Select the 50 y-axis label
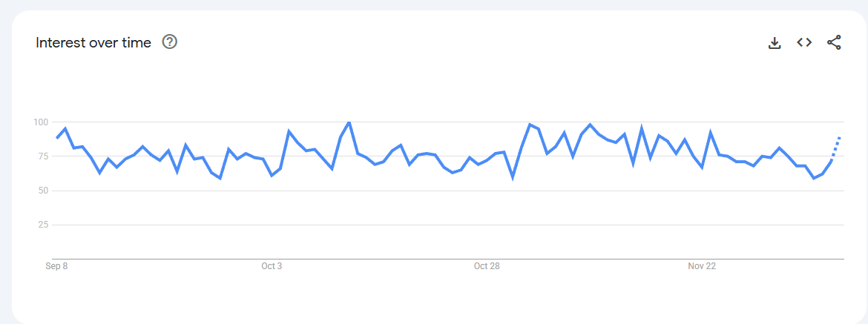The image size is (868, 324). tap(42, 191)
